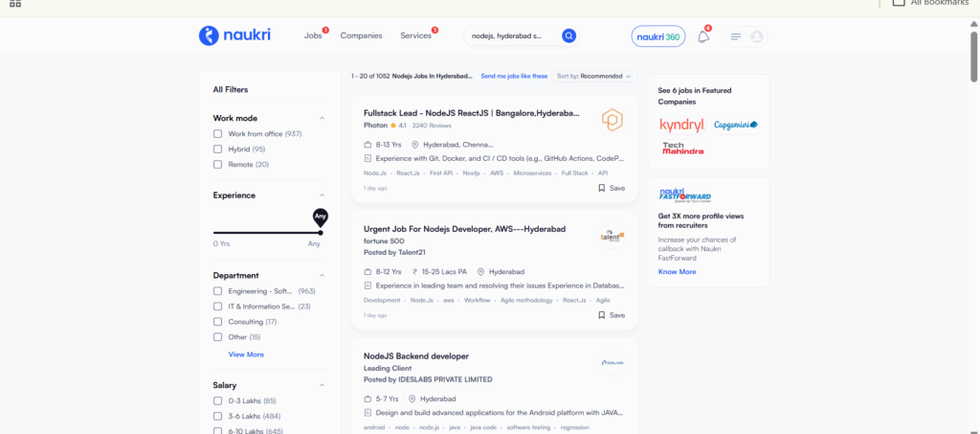980x434 pixels.
Task: Click the blue search magnifier button
Action: point(568,35)
